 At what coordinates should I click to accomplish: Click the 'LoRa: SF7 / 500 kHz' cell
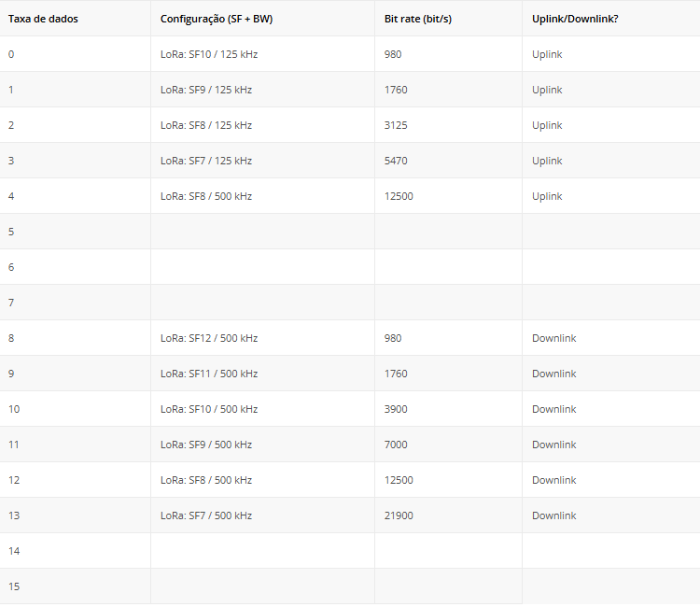click(205, 515)
